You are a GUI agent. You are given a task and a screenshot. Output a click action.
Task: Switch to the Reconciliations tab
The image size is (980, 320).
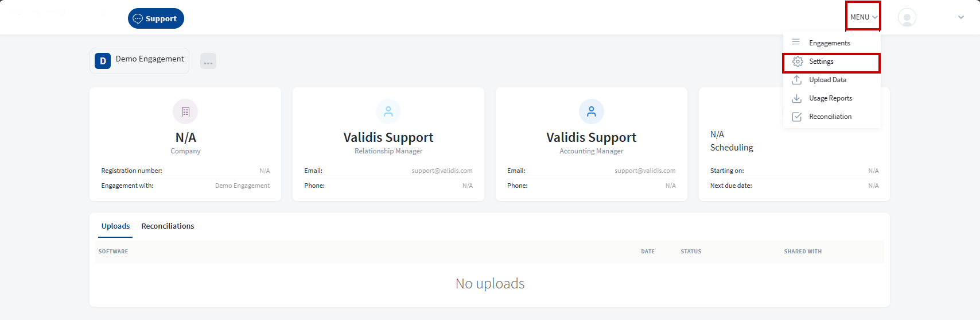[x=168, y=226]
